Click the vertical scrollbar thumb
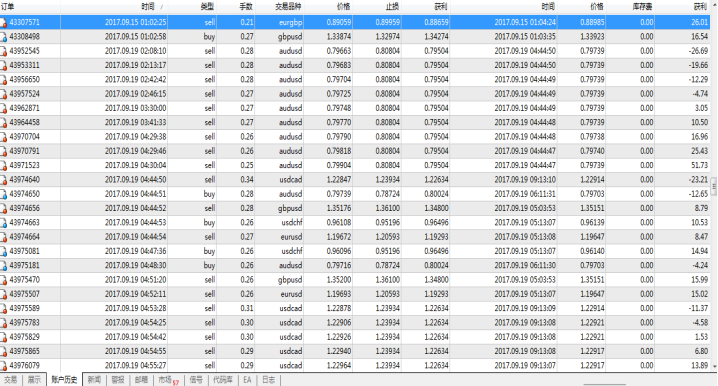718x386 pixels. point(714,187)
